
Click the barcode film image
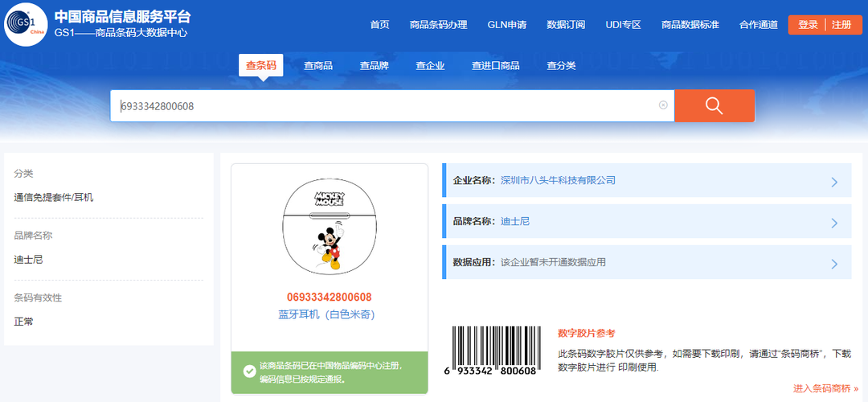tap(493, 351)
